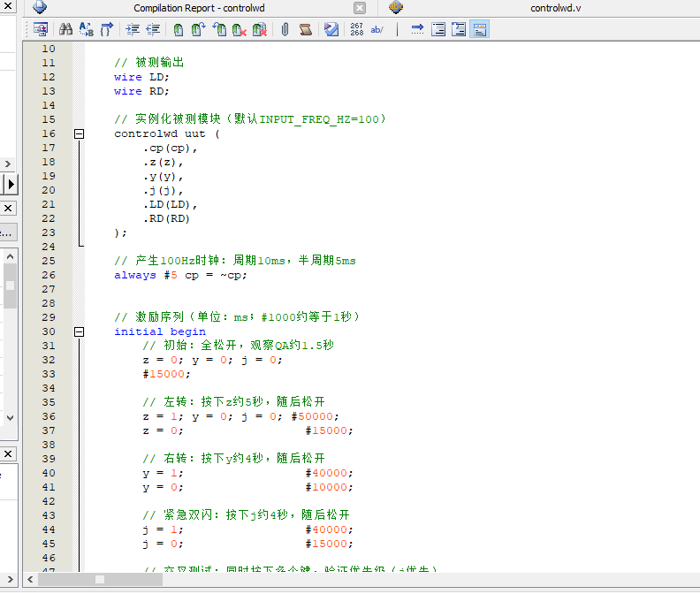The image size is (700, 594).
Task: Click the 'controlwd uut (' text
Action: point(167,133)
